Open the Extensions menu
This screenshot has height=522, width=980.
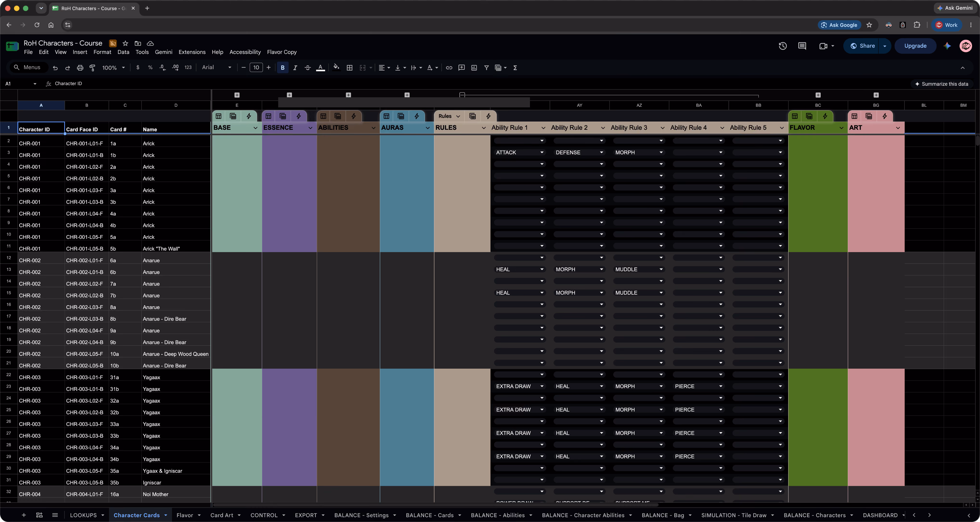pos(192,52)
